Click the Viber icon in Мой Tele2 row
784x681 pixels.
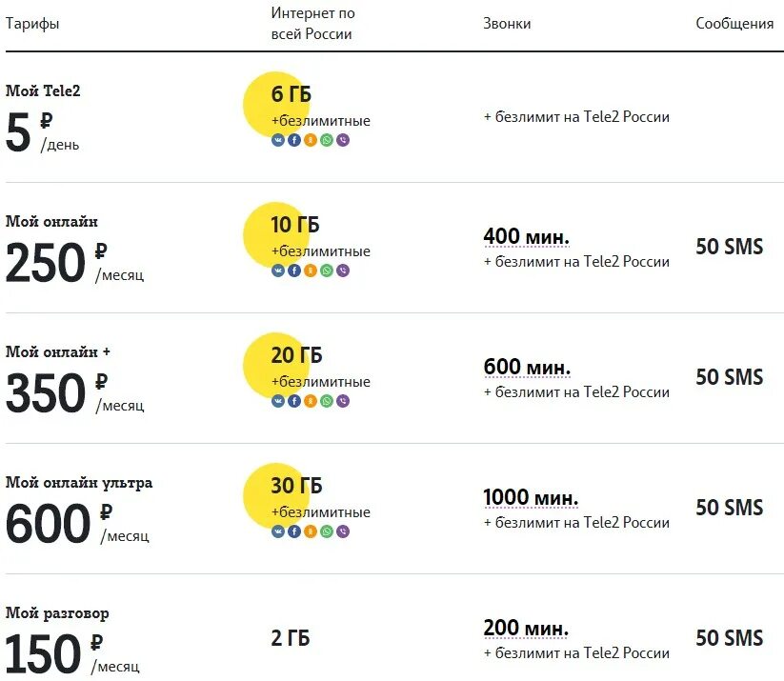point(343,140)
